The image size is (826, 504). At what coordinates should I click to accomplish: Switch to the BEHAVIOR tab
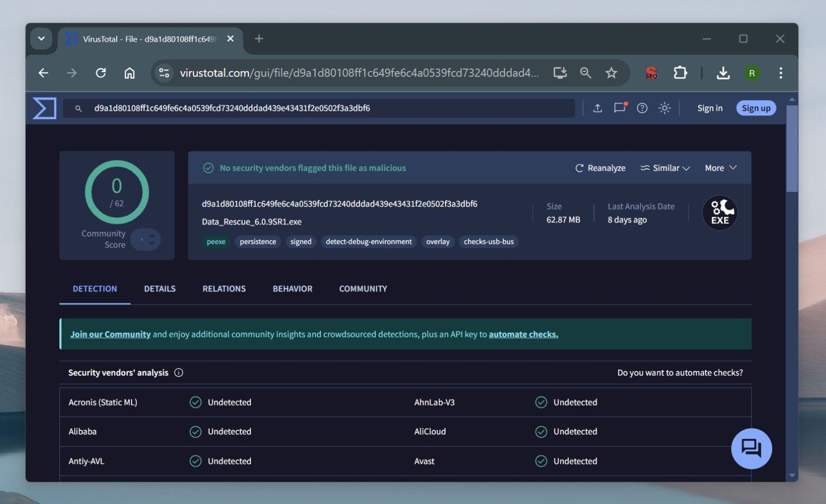[x=293, y=289]
